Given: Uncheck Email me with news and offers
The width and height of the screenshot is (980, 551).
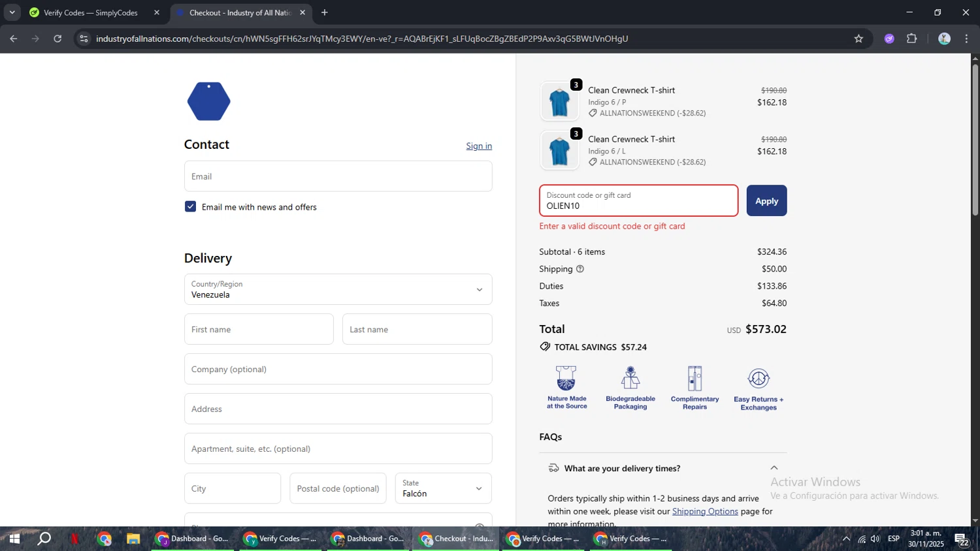Looking at the screenshot, I should point(190,206).
